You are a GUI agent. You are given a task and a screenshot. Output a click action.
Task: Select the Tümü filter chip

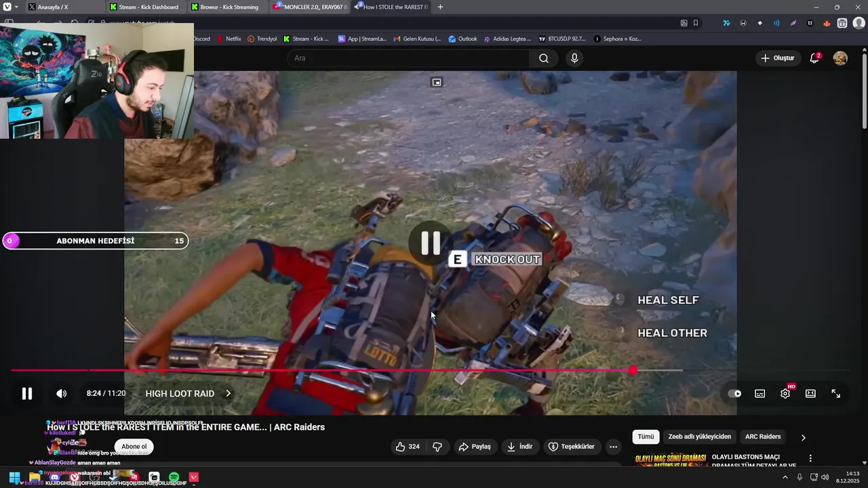pos(646,437)
